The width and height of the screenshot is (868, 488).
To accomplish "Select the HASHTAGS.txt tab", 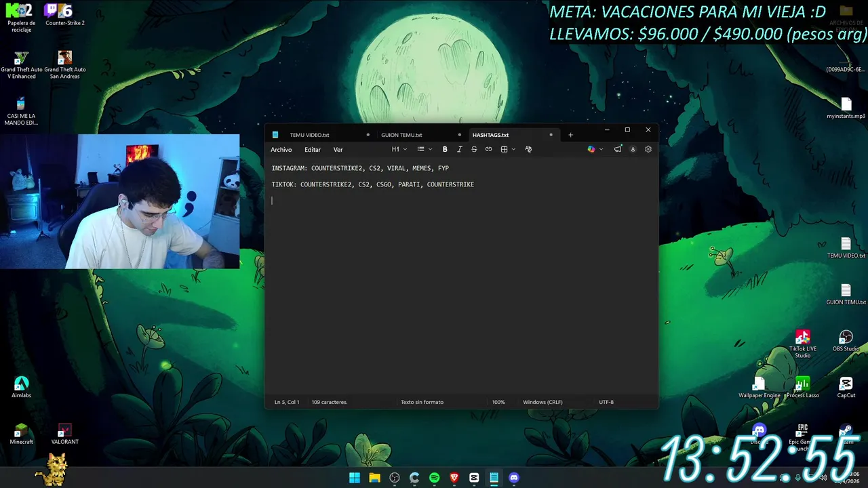I will point(490,135).
